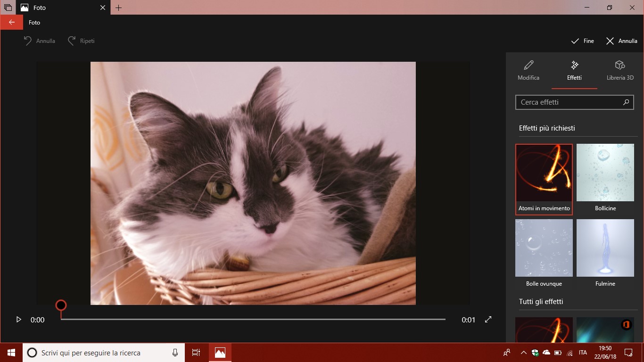Open a new tab with the plus button
The image size is (644, 362).
118,8
